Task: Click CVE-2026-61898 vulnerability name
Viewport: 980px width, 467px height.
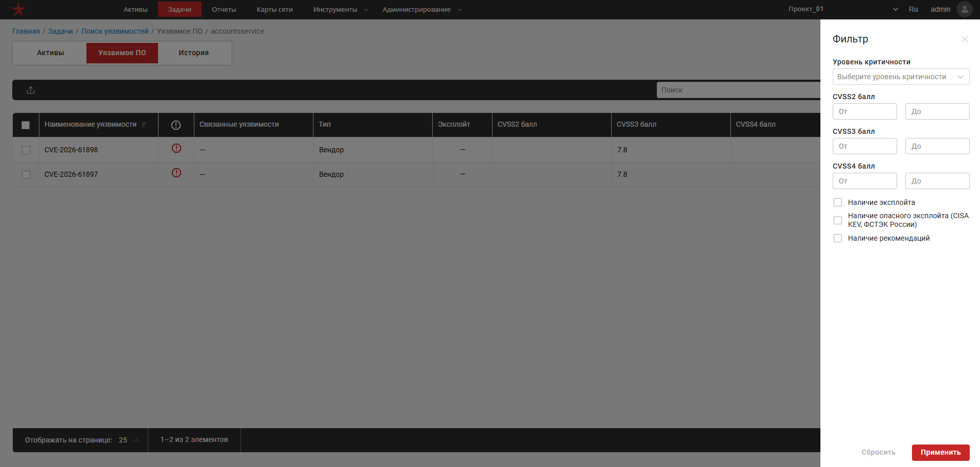Action: coord(71,150)
